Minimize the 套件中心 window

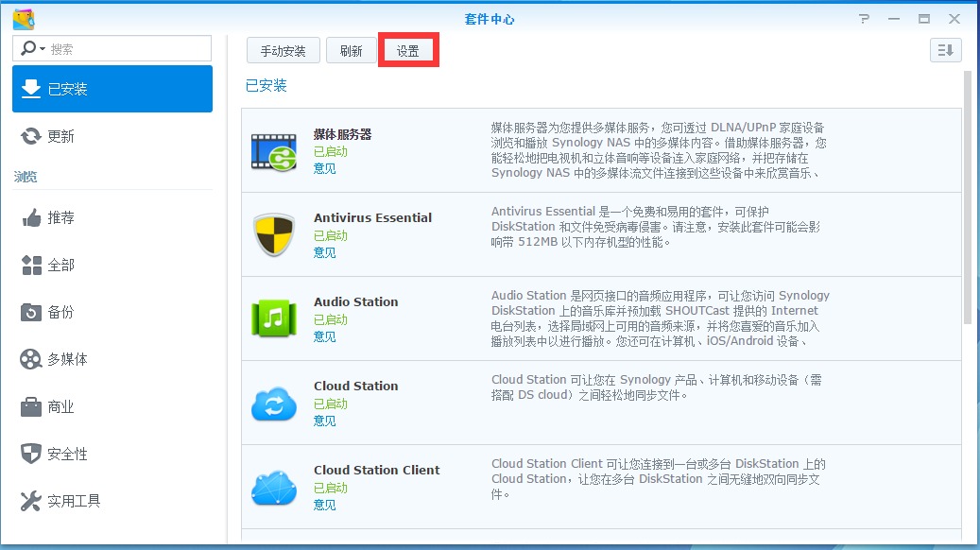(894, 19)
